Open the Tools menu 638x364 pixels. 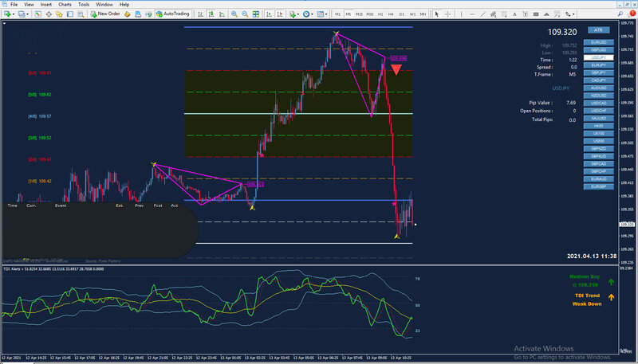tap(84, 5)
